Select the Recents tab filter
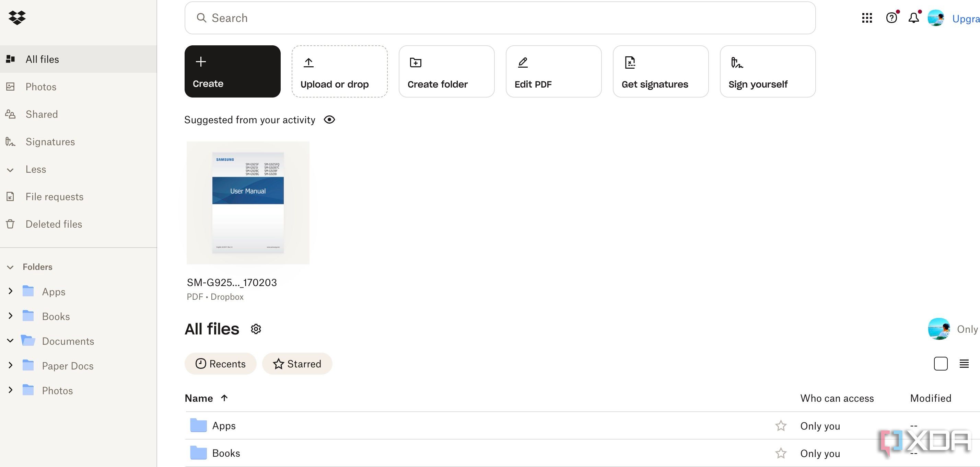Screen dimensions: 980x467 tap(221, 363)
